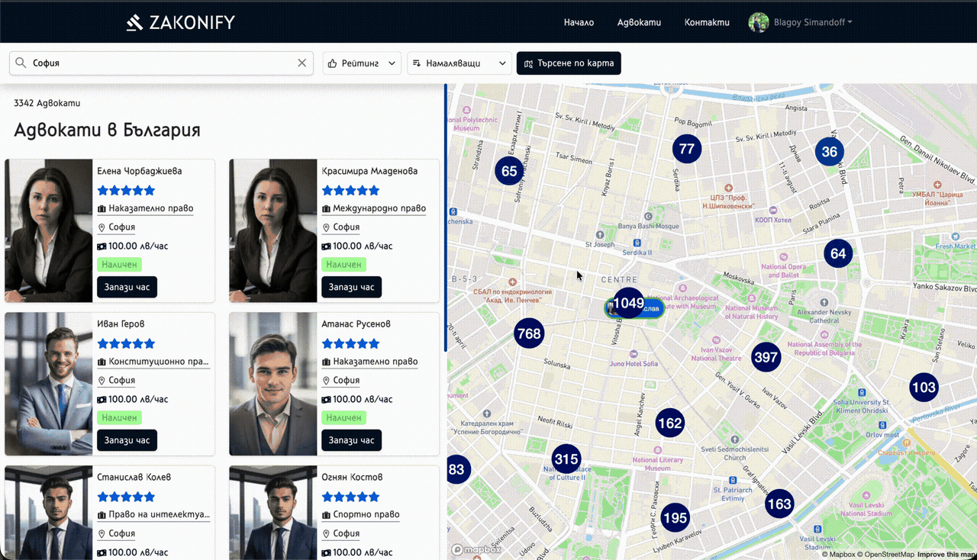The width and height of the screenshot is (977, 560).
Task: Expand the Намаляващи order dropdown
Action: pos(459,63)
